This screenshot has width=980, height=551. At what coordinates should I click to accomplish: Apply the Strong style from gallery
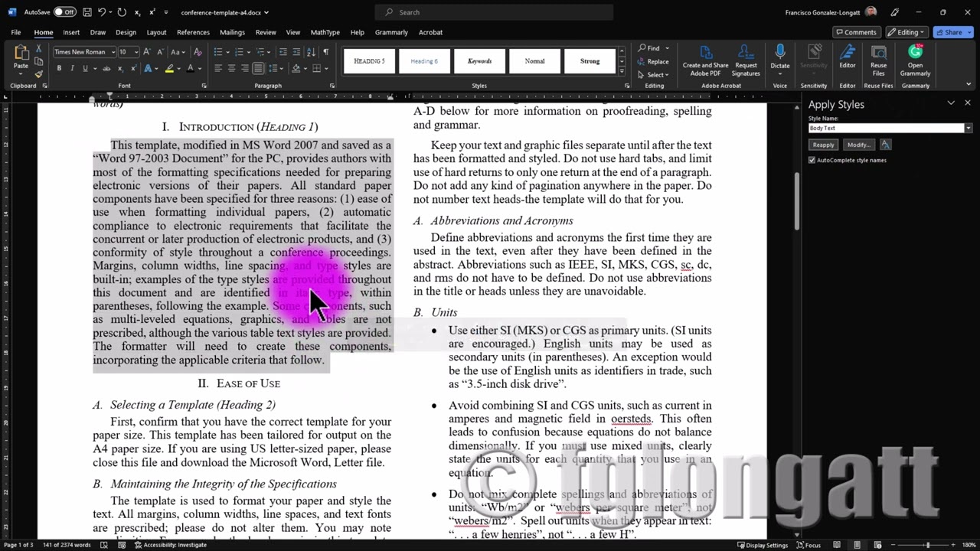point(590,61)
